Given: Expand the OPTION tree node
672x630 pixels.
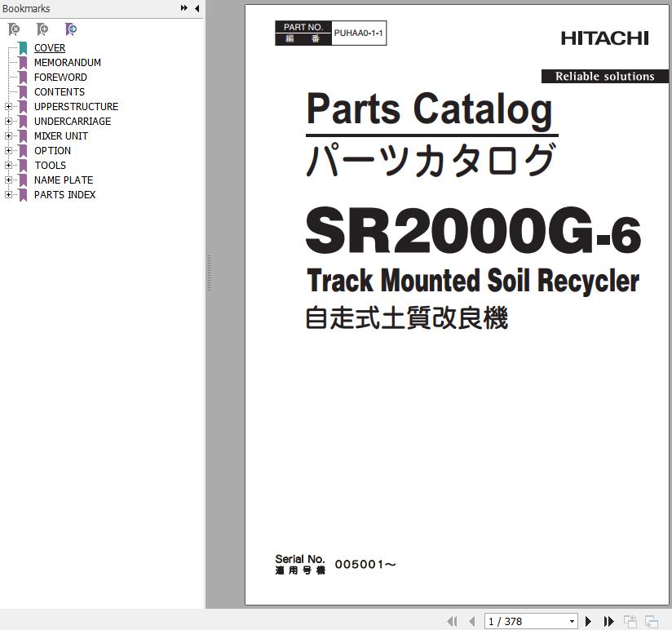Looking at the screenshot, I should (8, 150).
